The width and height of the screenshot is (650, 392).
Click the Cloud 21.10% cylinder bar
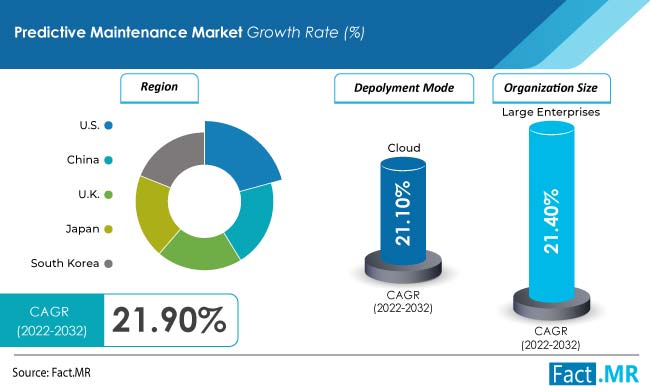pos(403,212)
